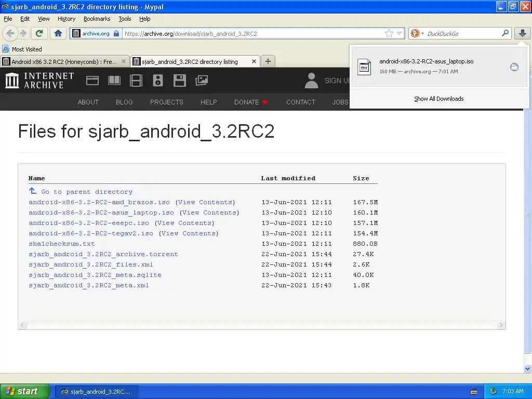This screenshot has height=399, width=532.
Task: Select the sjarb_android_3.2RC taskbar button
Action: (x=96, y=392)
